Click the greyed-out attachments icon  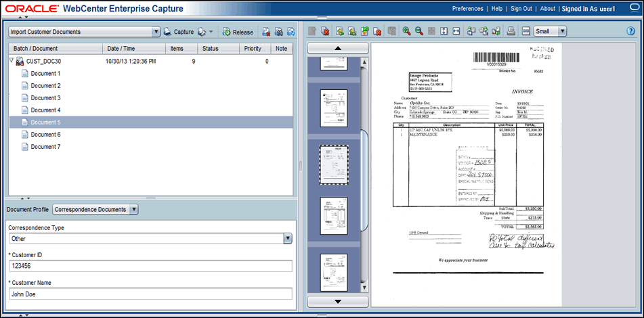click(392, 31)
